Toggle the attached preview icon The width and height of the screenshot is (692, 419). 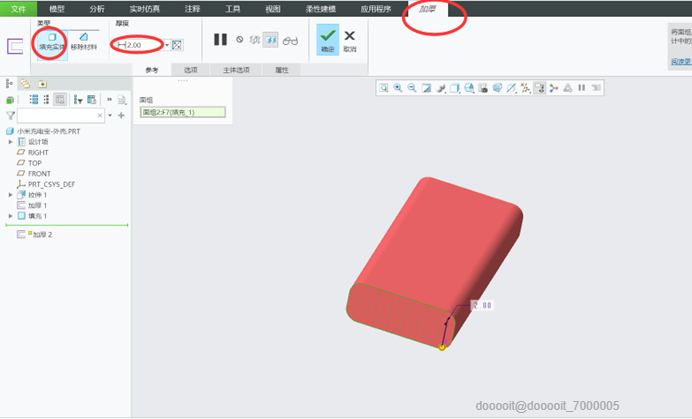[271, 40]
